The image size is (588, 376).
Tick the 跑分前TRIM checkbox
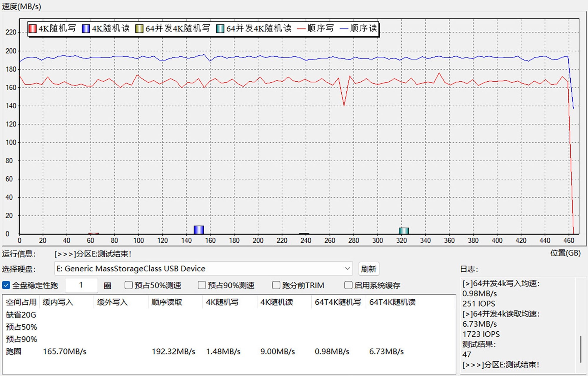276,285
